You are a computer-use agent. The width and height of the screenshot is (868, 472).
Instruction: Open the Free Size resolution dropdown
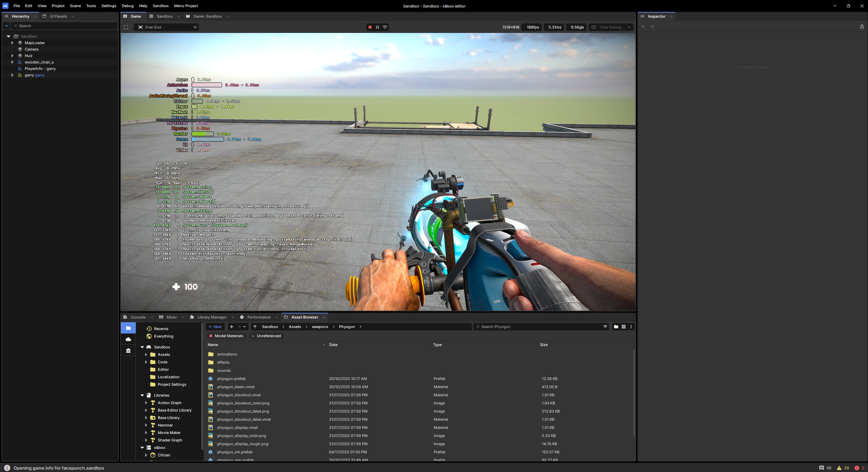click(x=166, y=27)
